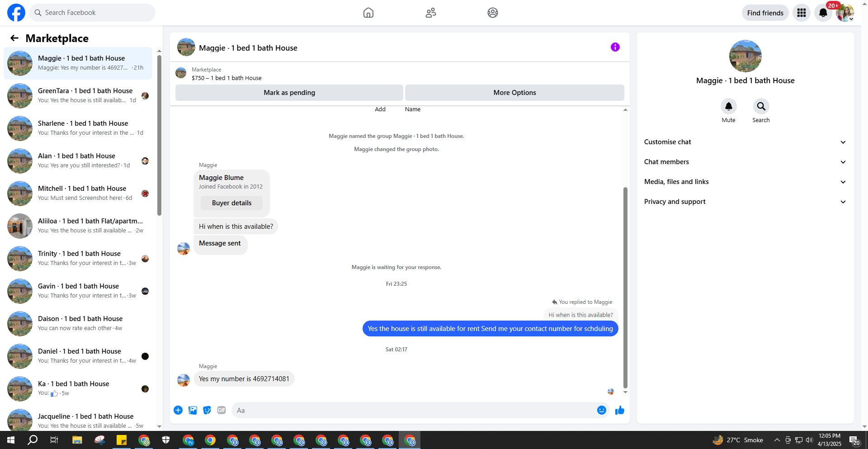The image size is (868, 449).
Task: Click the Facebook logo
Action: click(x=16, y=13)
